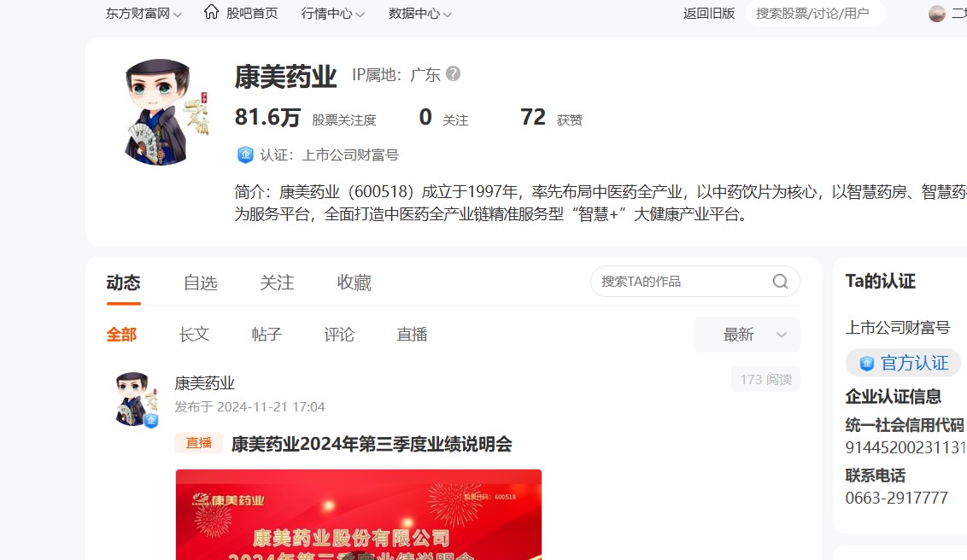This screenshot has height=560, width=967.
Task: Select the 评论 filter tab
Action: tap(339, 335)
